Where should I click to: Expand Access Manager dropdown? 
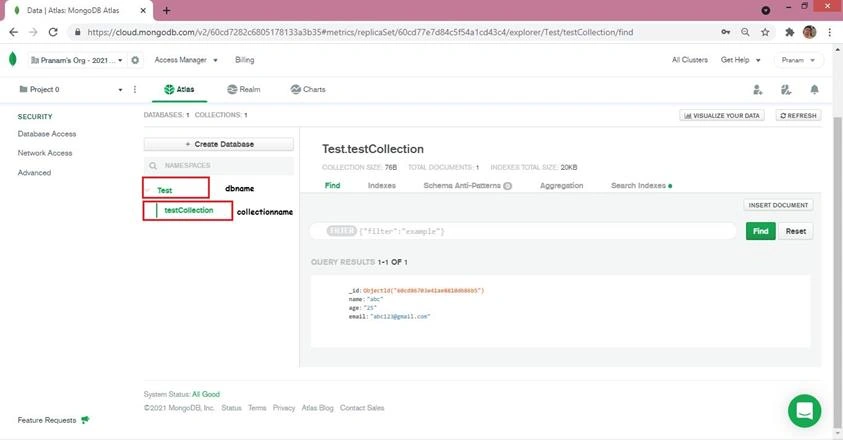[186, 60]
